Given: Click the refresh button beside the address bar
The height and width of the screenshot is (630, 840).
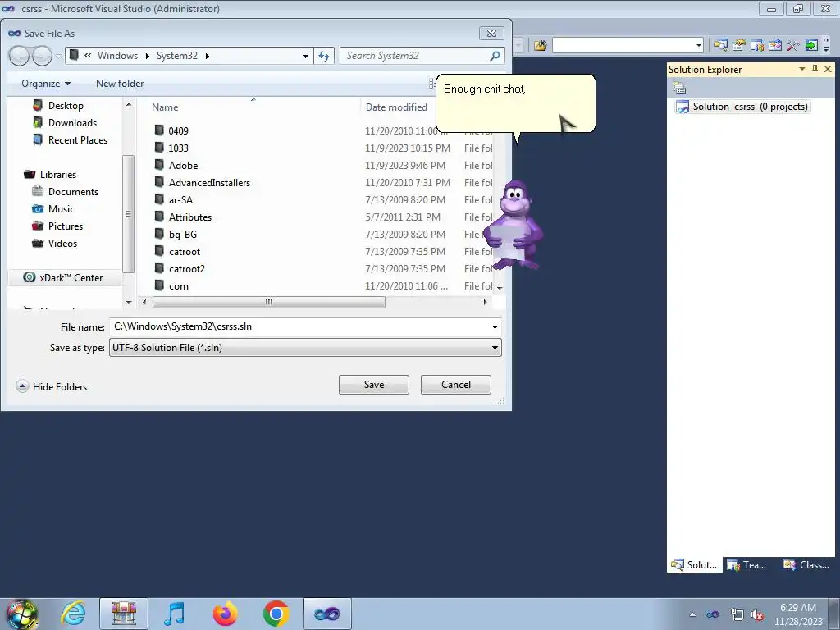Looking at the screenshot, I should pyautogui.click(x=324, y=56).
